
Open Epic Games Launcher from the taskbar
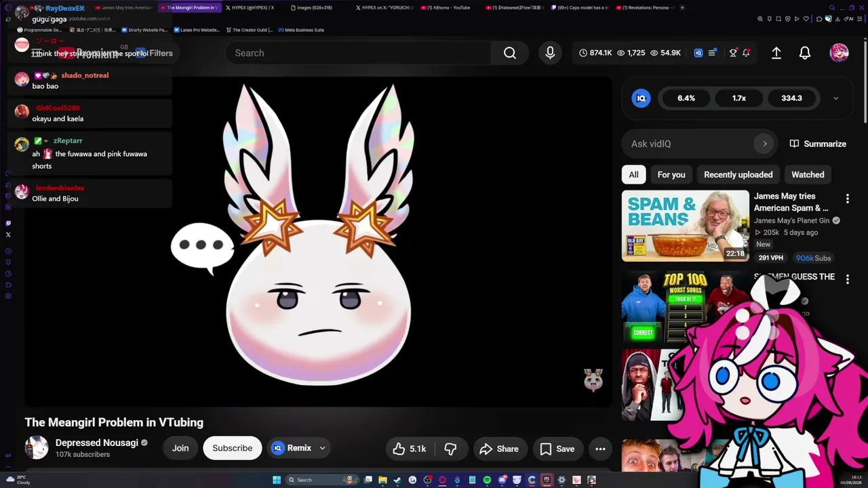coord(547,480)
